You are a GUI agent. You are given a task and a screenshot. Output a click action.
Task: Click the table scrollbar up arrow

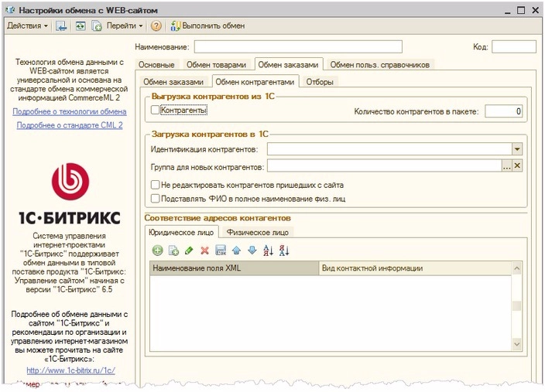pyautogui.click(x=517, y=268)
